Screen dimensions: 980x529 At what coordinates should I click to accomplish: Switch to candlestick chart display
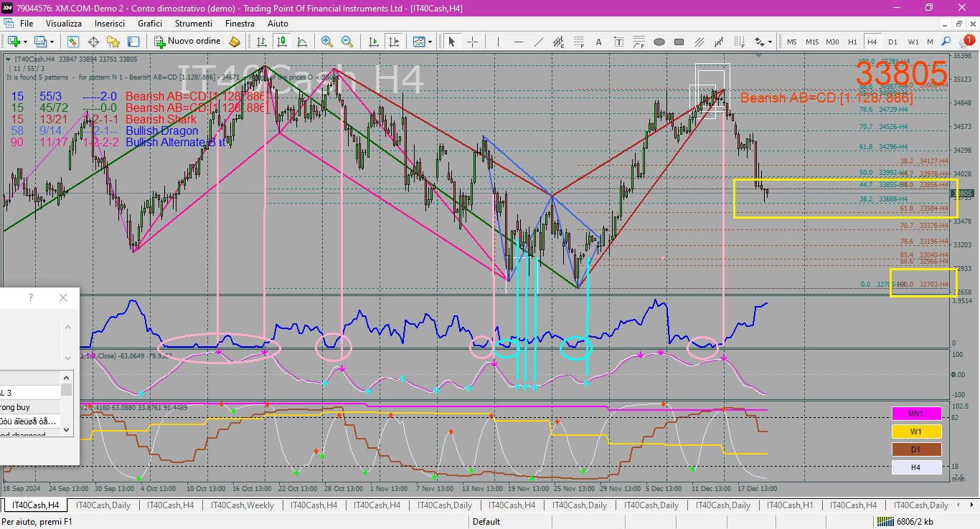(282, 42)
